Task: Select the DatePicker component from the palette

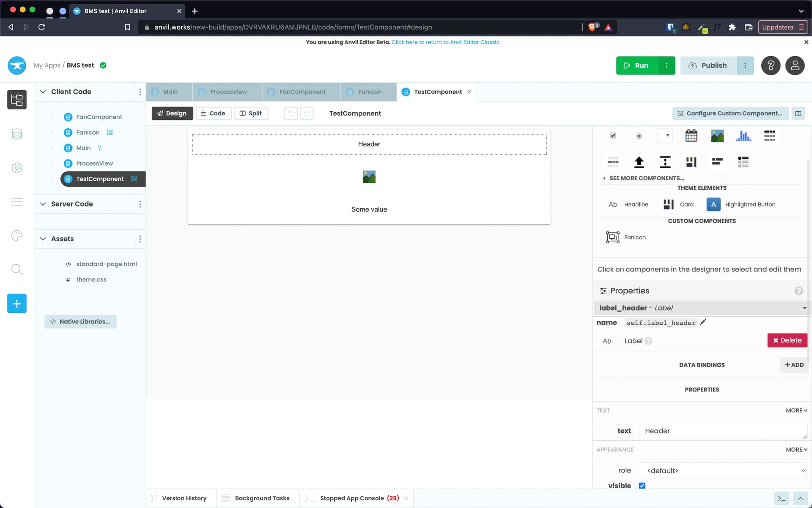Action: [691, 135]
